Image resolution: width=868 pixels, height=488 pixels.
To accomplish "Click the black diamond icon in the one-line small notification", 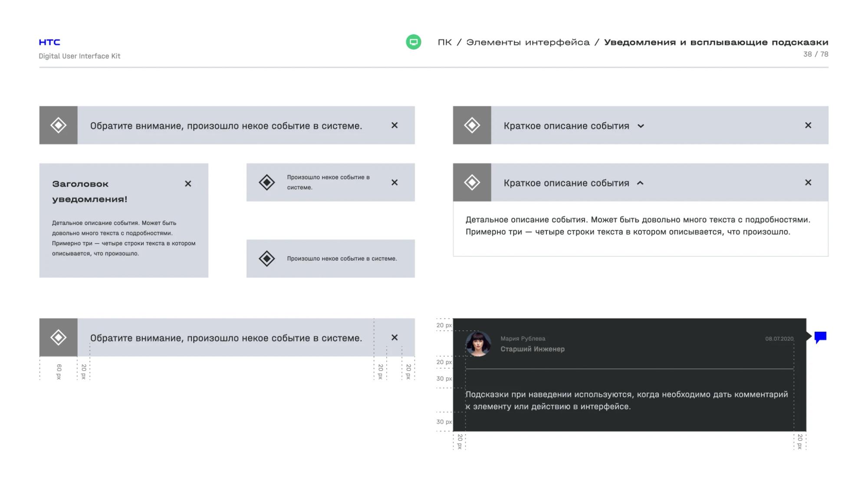I will 267,259.
